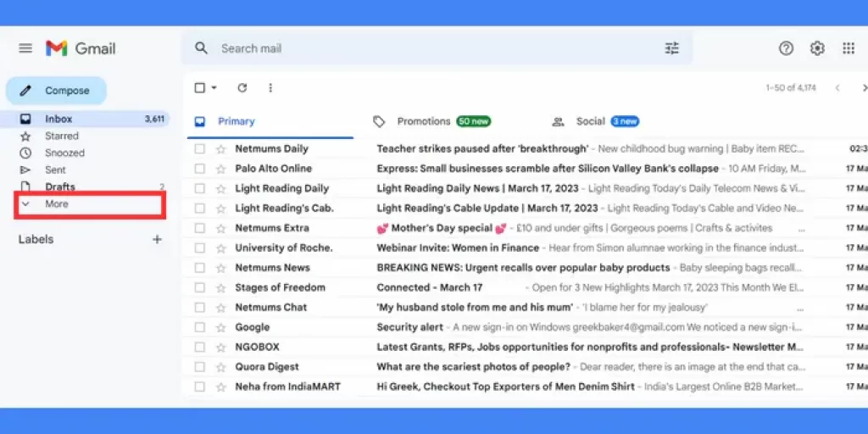
Task: Star the NGOBOX email
Action: 221,348
